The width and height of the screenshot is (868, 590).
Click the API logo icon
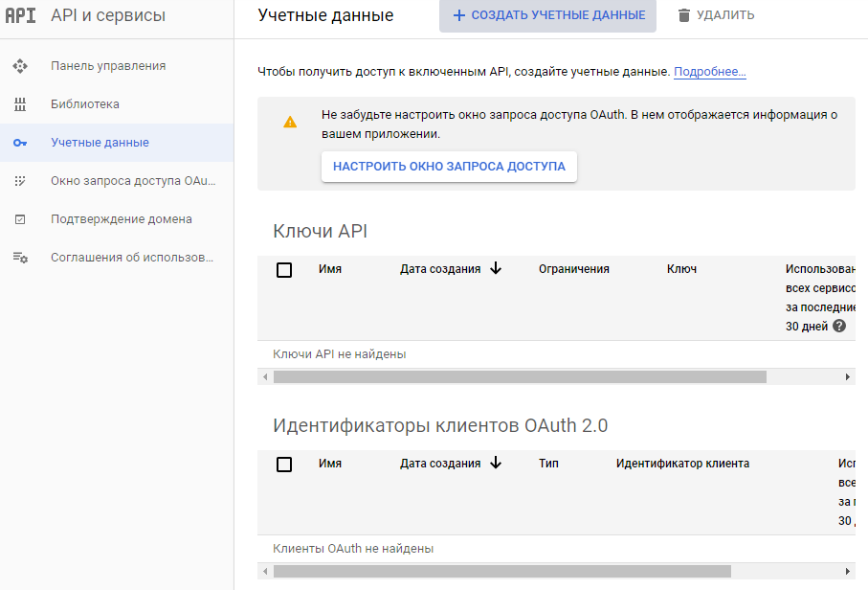(21, 15)
